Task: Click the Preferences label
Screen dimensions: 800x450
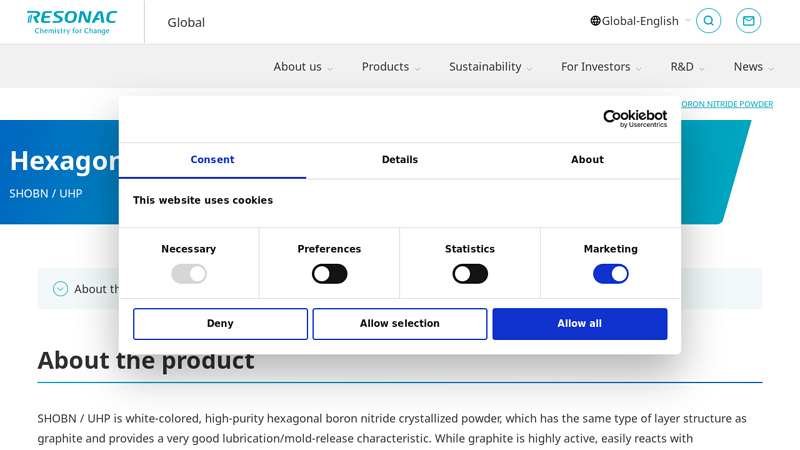Action: point(330,249)
